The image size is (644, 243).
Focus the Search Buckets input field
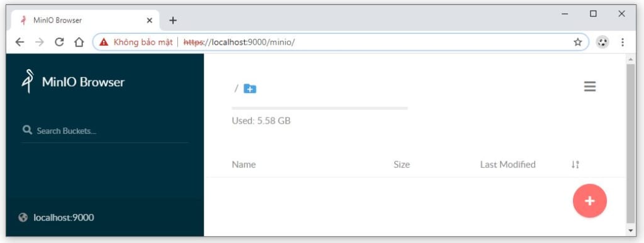105,131
